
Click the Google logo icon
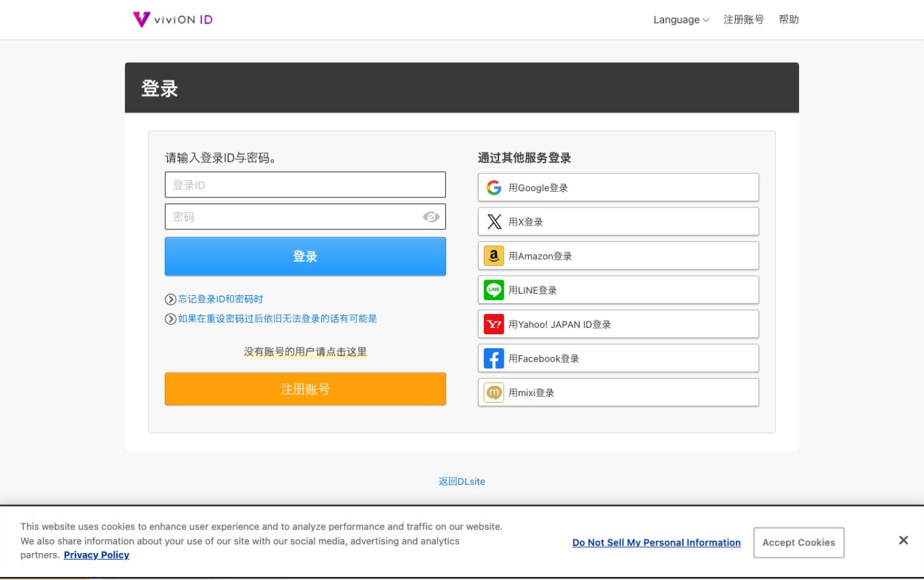point(494,188)
